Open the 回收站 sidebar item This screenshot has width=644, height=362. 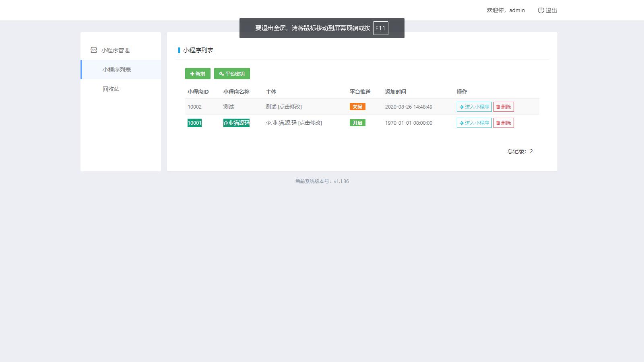(x=111, y=89)
